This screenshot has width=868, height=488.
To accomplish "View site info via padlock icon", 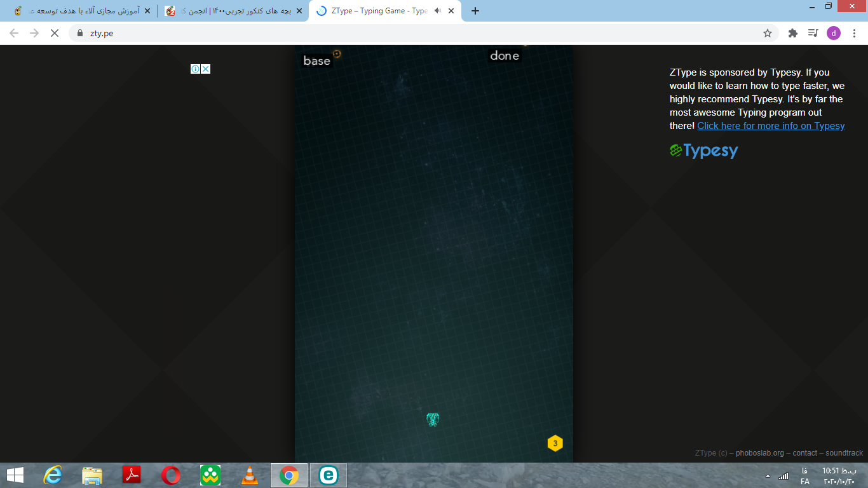I will (x=79, y=33).
